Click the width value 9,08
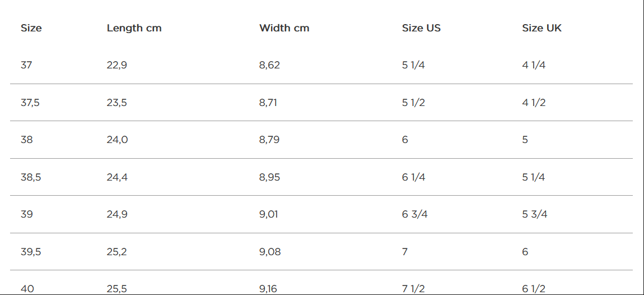The width and height of the screenshot is (644, 295). pyautogui.click(x=270, y=252)
